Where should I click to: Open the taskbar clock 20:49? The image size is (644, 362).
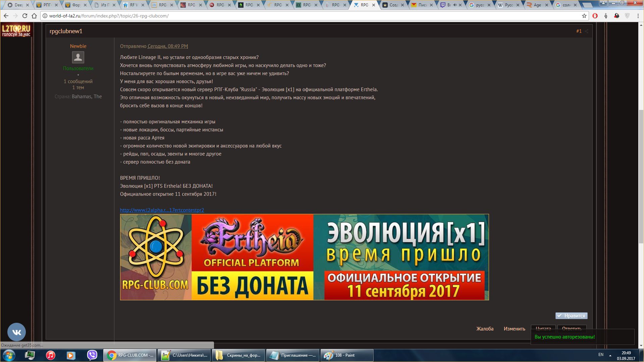point(626,355)
